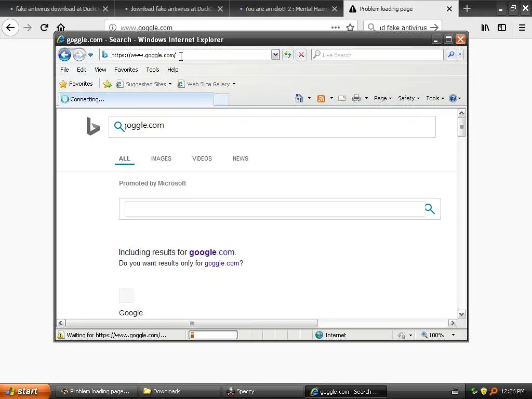Image resolution: width=532 pixels, height=399 pixels.
Task: Click the promoted empty search field
Action: pyautogui.click(x=275, y=209)
